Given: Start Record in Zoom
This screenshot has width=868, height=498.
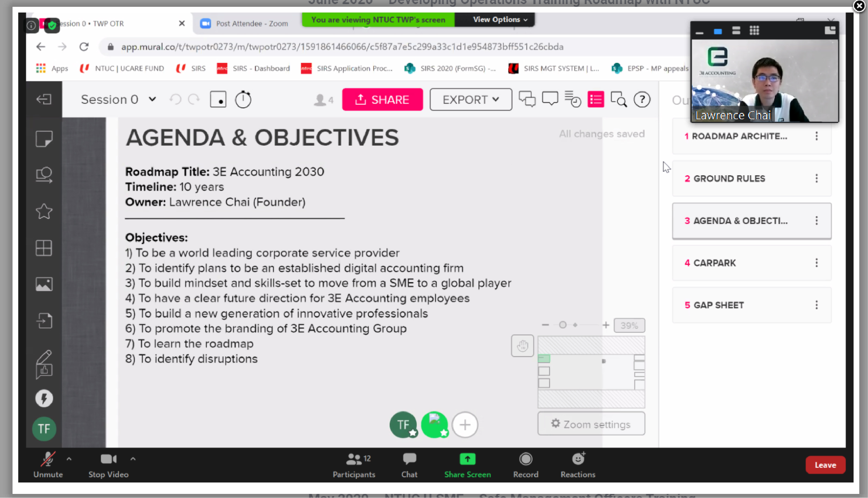Looking at the screenshot, I should coord(525,465).
